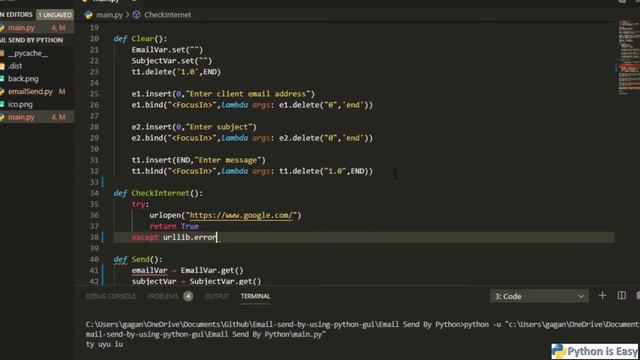Click the minimap on the right
The width and height of the screenshot is (640, 360).
pos(628,57)
